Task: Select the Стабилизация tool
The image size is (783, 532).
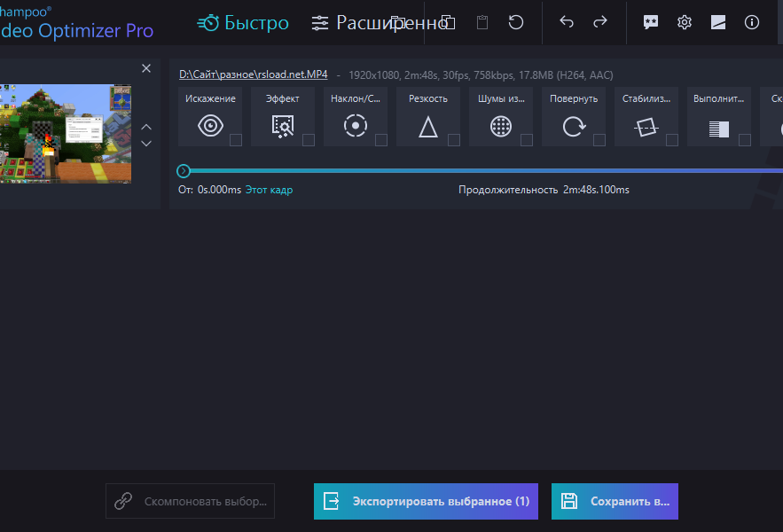Action: [x=646, y=125]
